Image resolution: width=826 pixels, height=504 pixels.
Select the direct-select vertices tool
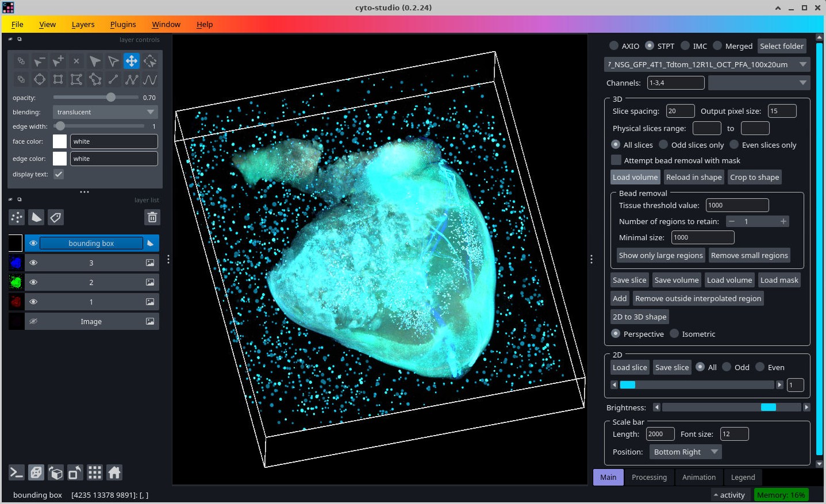point(113,61)
